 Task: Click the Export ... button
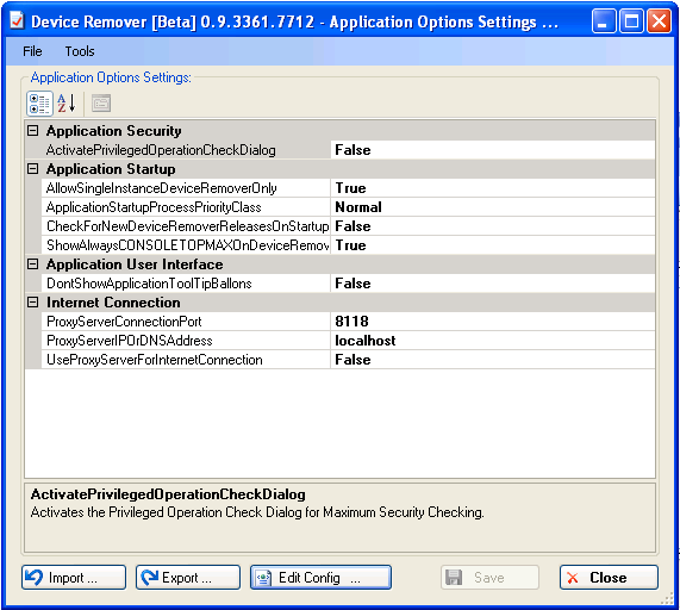(x=188, y=577)
